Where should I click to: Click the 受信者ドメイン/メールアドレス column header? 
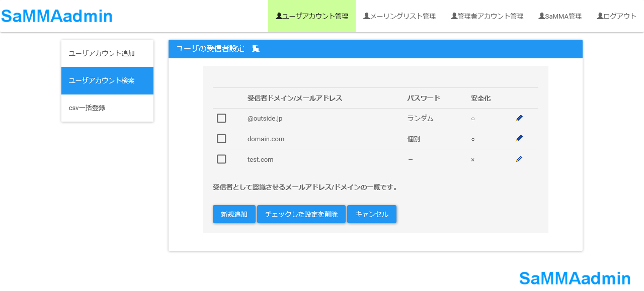click(295, 98)
